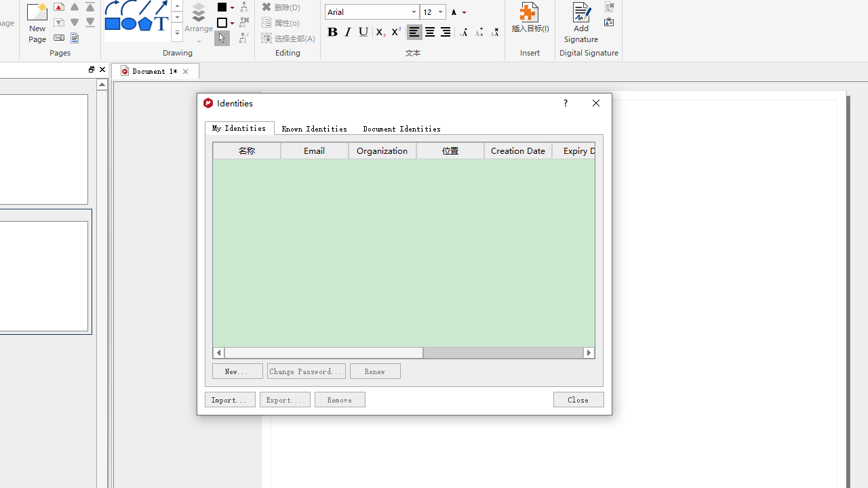This screenshot has width=868, height=488.
Task: Click the New Page icon
Action: (37, 14)
